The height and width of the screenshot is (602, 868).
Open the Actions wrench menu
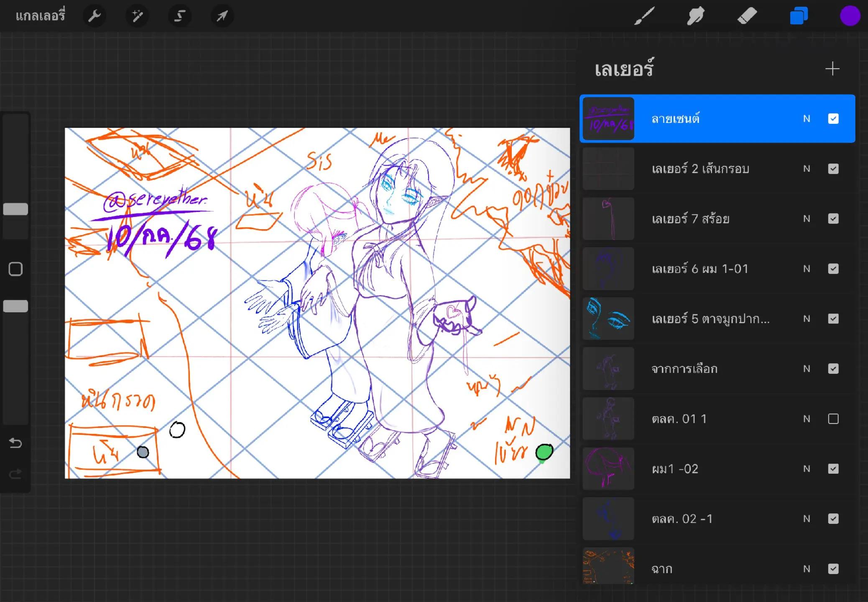[x=94, y=16]
